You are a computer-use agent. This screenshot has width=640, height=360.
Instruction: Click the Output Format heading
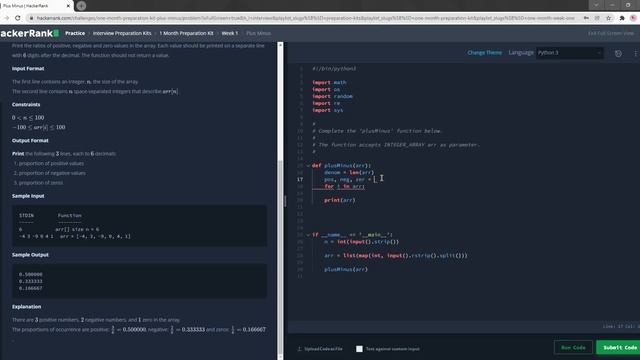point(30,140)
